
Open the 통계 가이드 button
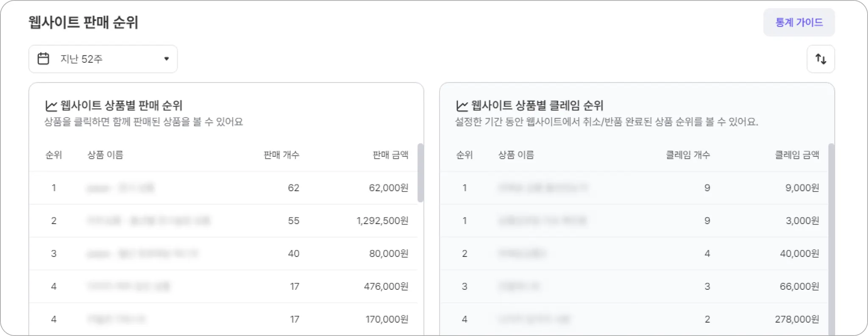799,22
